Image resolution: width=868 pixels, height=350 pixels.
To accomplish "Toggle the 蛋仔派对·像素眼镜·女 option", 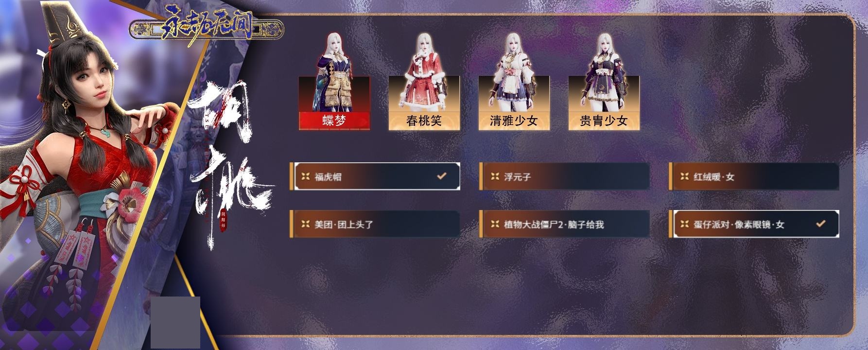I will coord(754,224).
